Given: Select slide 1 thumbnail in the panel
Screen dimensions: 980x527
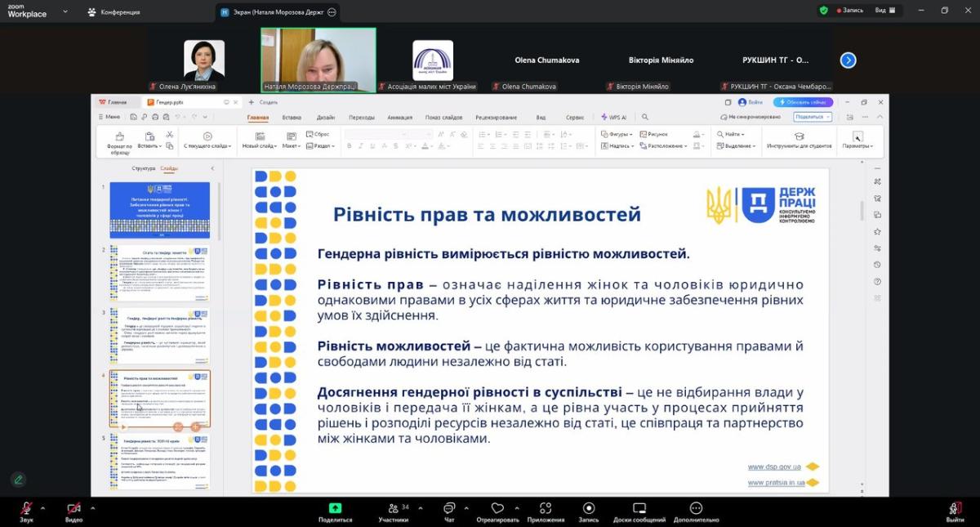Looking at the screenshot, I should pos(160,210).
